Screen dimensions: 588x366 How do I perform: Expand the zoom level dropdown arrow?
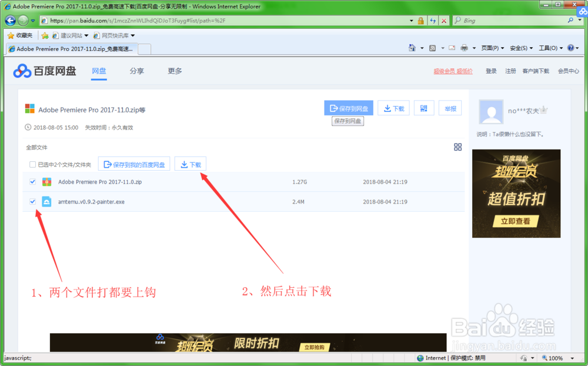[x=572, y=358]
